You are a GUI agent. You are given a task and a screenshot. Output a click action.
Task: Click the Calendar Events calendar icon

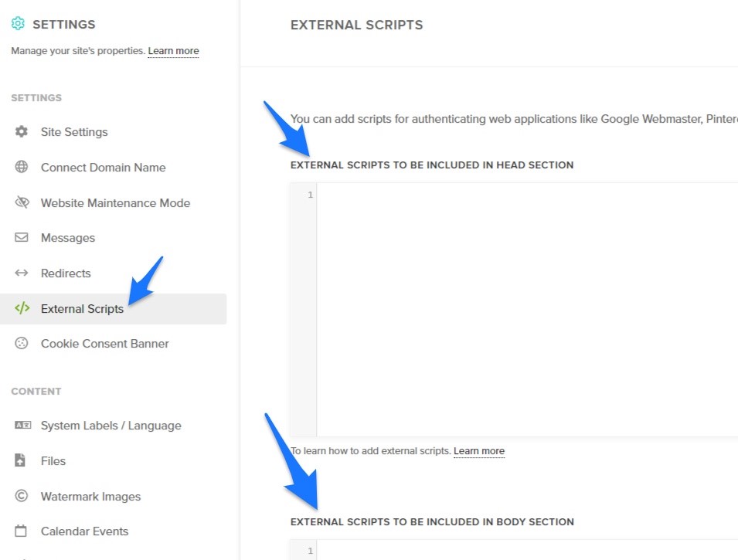[x=21, y=531]
